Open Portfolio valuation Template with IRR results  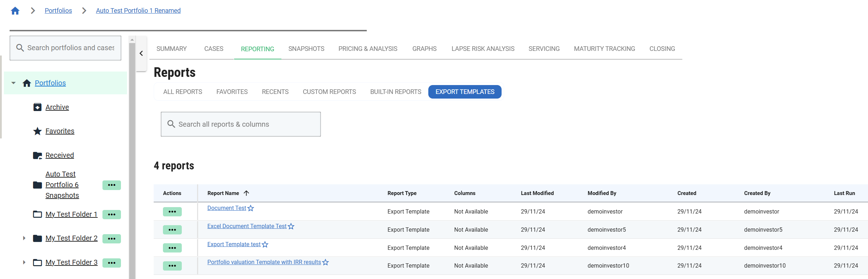coord(264,262)
